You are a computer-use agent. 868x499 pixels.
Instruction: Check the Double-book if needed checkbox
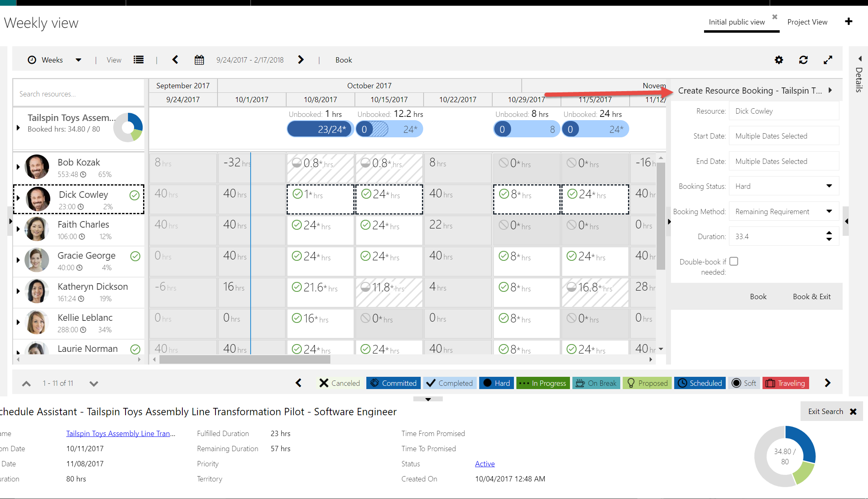(734, 262)
